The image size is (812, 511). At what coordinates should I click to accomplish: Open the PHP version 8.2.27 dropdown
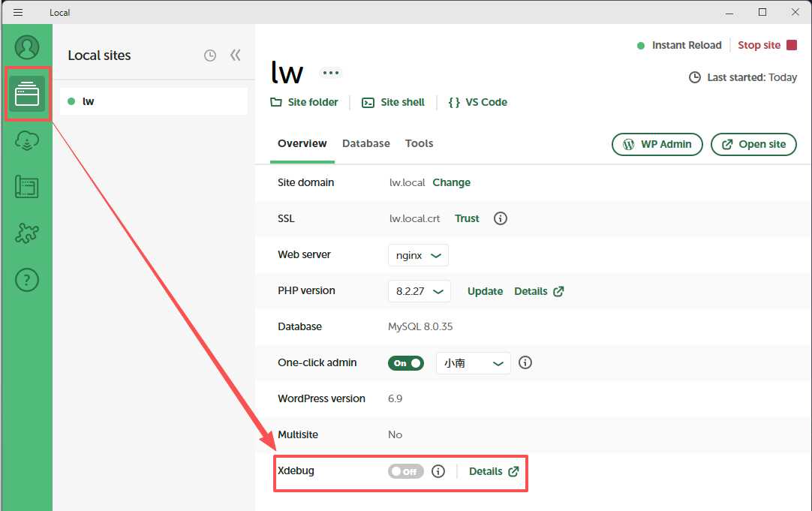(x=419, y=291)
